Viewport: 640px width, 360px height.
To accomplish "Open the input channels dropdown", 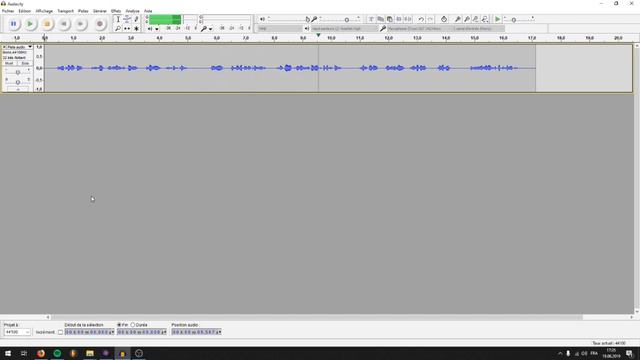I will point(479,29).
